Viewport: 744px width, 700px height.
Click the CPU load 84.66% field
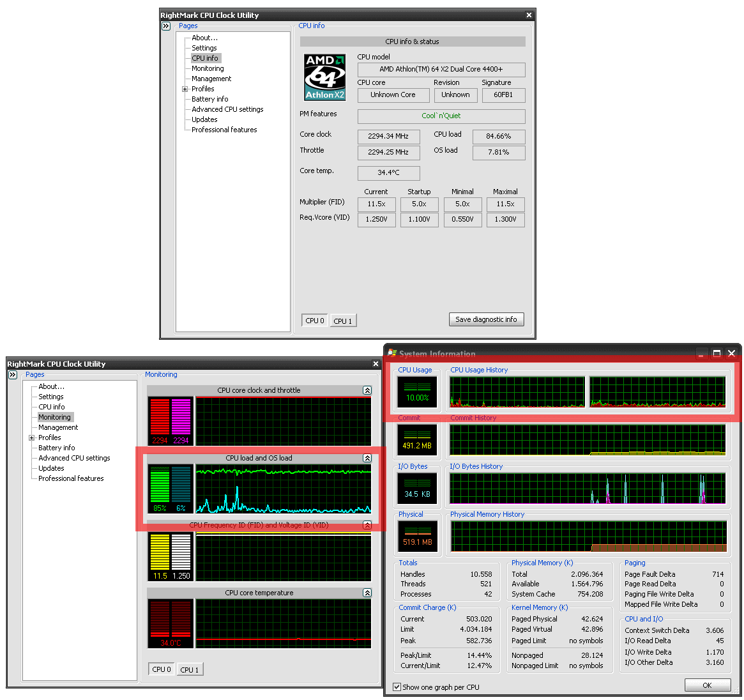(499, 136)
